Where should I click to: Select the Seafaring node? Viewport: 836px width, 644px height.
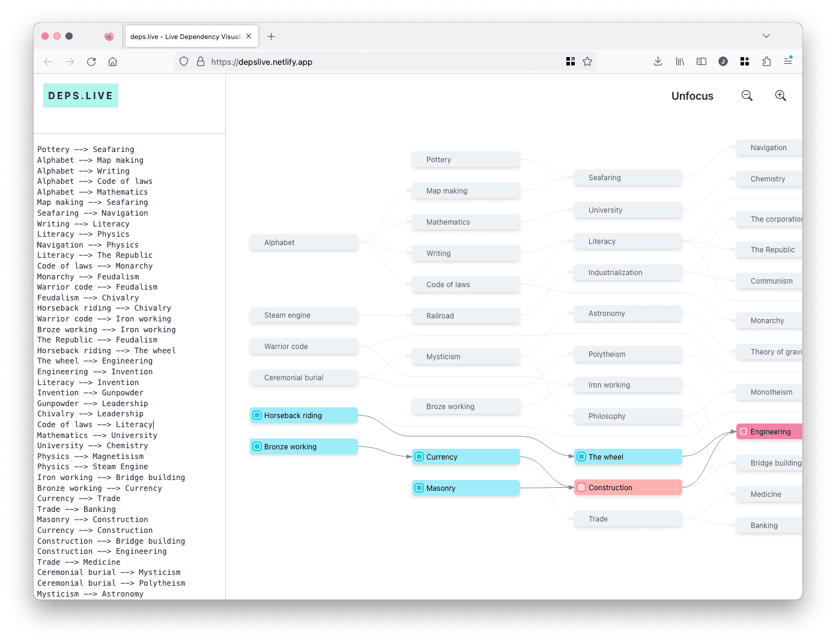coord(628,177)
